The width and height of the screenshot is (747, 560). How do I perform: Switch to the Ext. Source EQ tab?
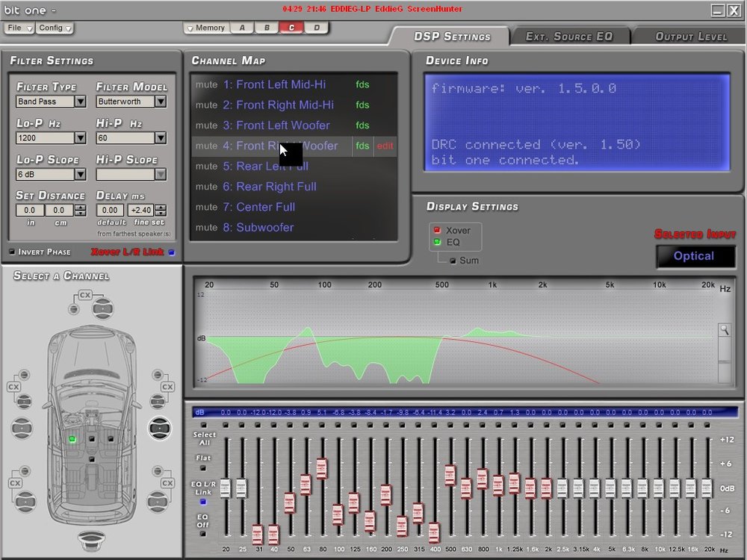coord(568,37)
